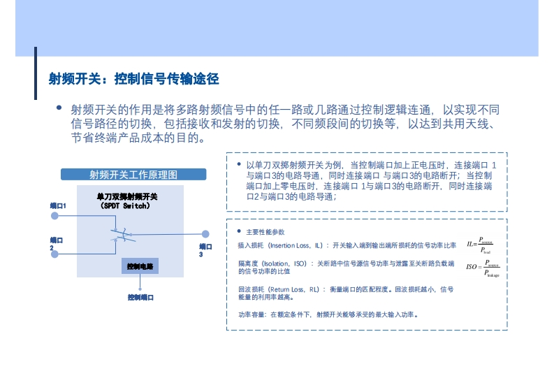This screenshot has height=392, width=554.
Task: Select the 控制端口 text label
Action: [140, 298]
